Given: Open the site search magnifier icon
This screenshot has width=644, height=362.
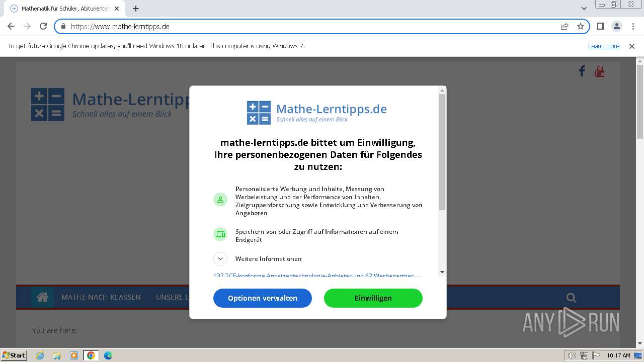Looking at the screenshot, I should 571,298.
